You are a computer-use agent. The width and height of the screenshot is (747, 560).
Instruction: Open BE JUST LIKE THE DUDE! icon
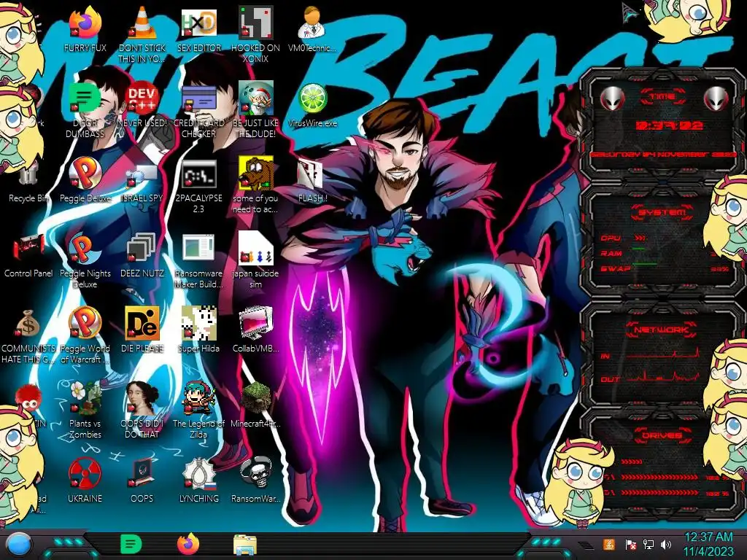[256, 99]
